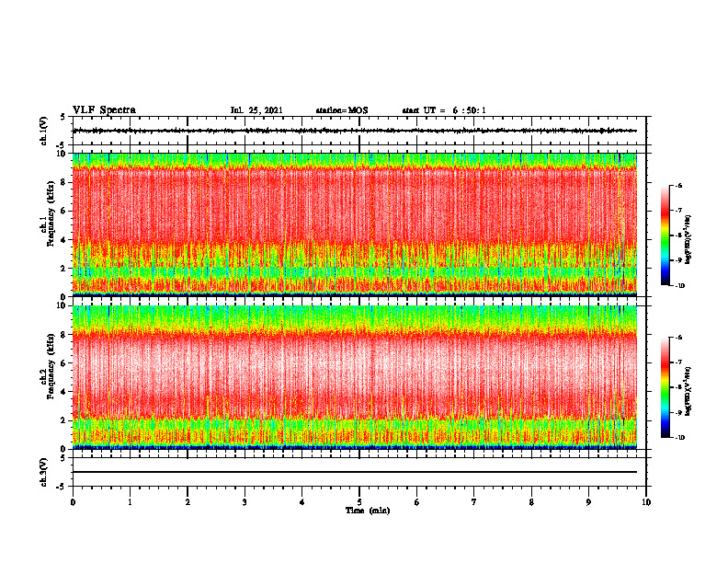Image resolution: width=728 pixels, height=563 pixels.
Task: Click the "3" tick on the Time axis
Action: point(245,502)
